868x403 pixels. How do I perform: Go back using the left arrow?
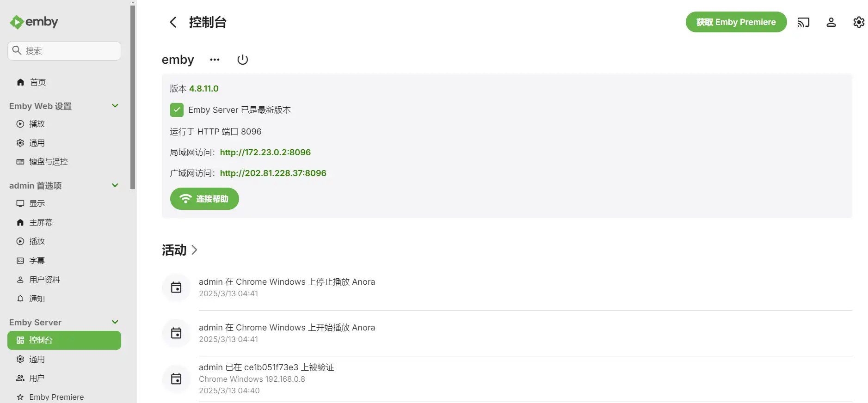pyautogui.click(x=173, y=22)
